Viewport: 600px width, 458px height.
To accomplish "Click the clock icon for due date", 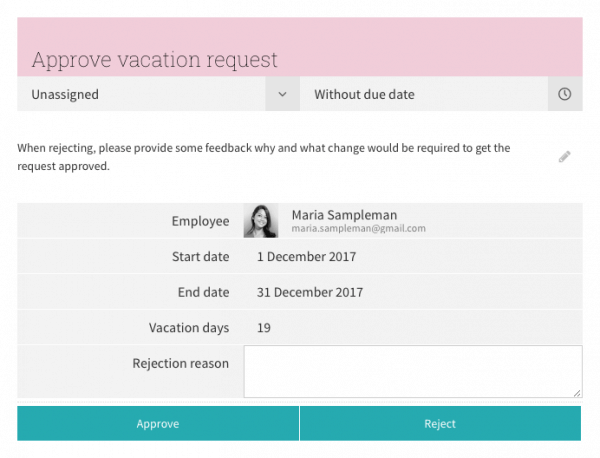I will [565, 94].
